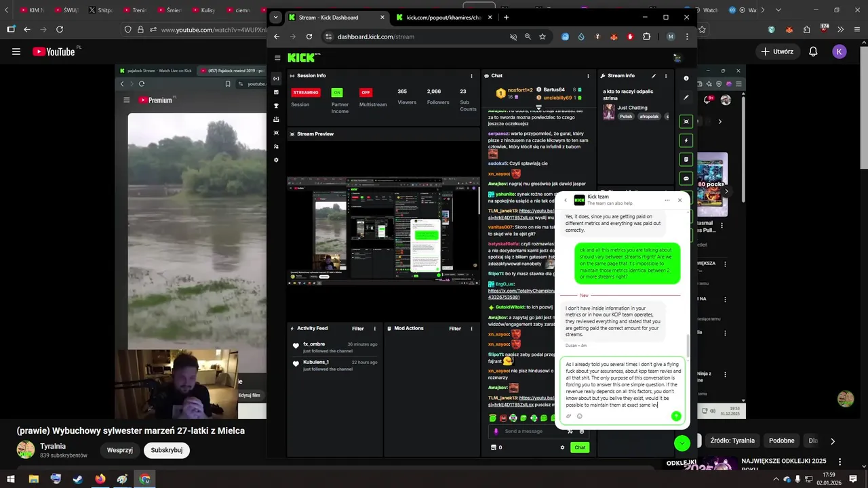Viewport: 868px width, 488px height.
Task: Click the afropolak stream tag
Action: pos(649,117)
